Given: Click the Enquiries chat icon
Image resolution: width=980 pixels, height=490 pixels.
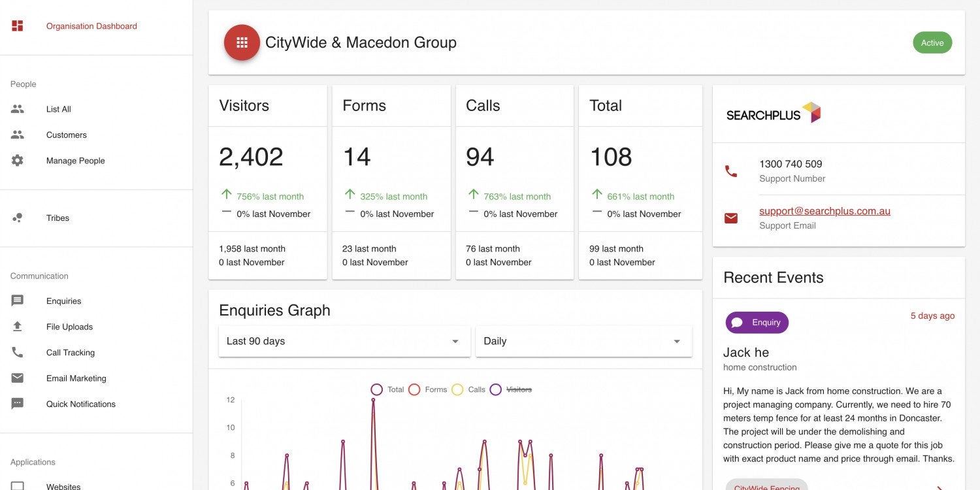Looking at the screenshot, I should [x=18, y=301].
